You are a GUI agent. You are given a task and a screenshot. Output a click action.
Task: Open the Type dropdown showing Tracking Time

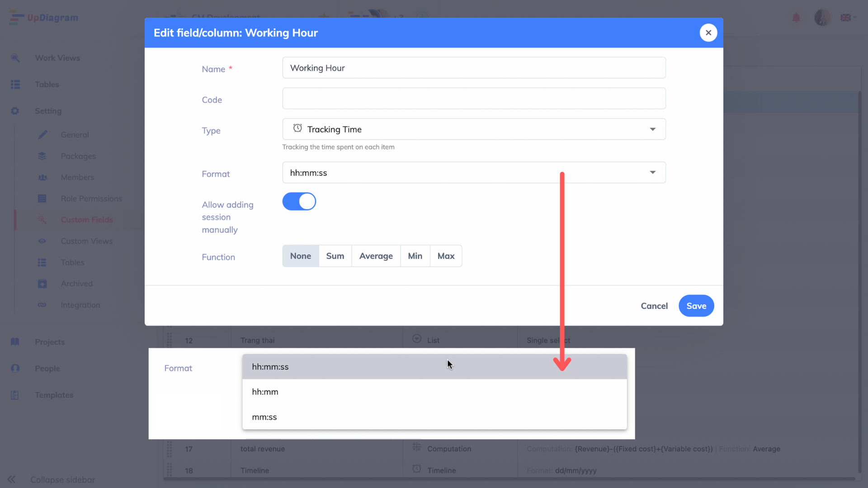point(474,129)
